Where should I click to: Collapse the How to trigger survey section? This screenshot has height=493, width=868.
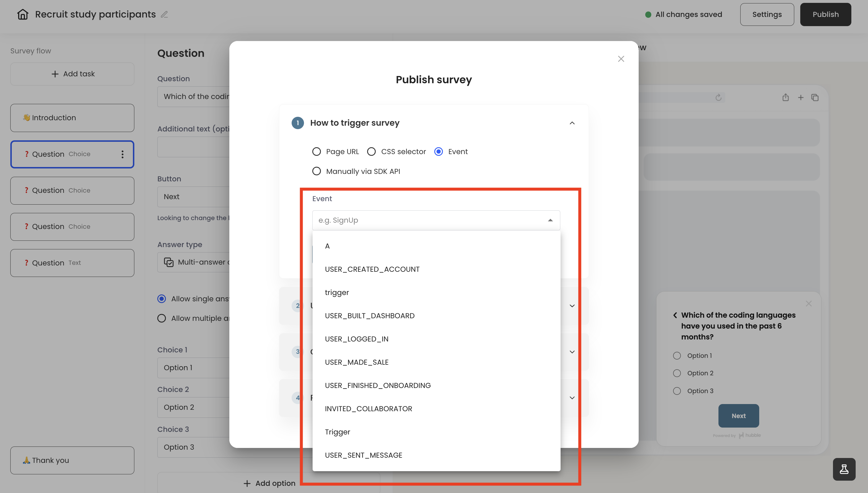coord(572,123)
